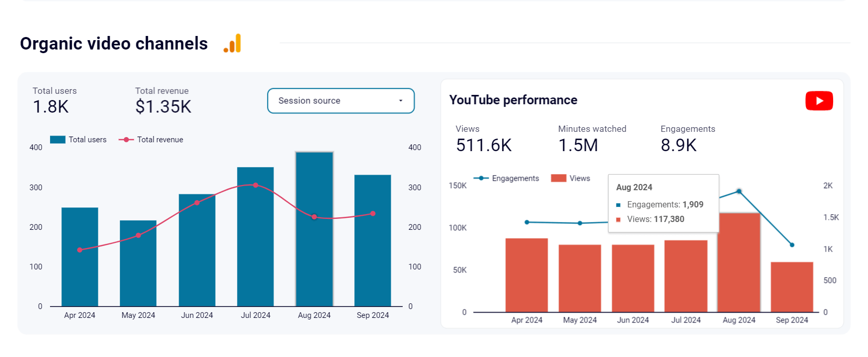868x357 pixels.
Task: Click the Views 511.6K scorecard
Action: coord(483,139)
